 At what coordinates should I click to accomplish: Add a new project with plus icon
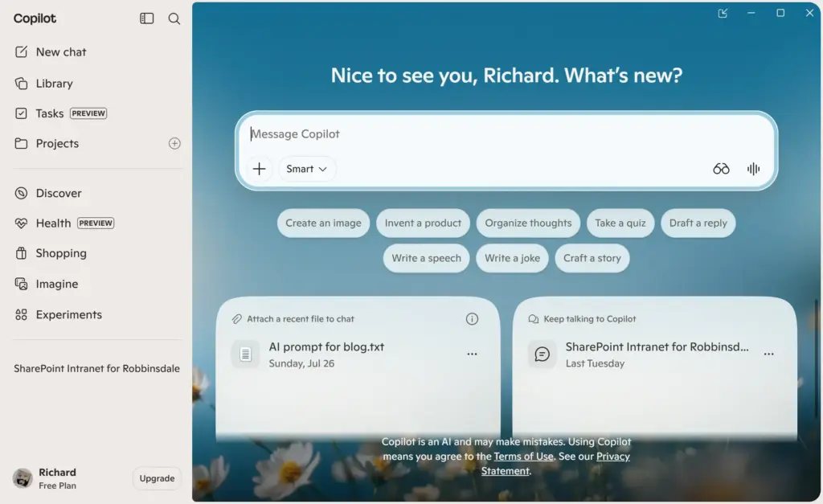[174, 143]
